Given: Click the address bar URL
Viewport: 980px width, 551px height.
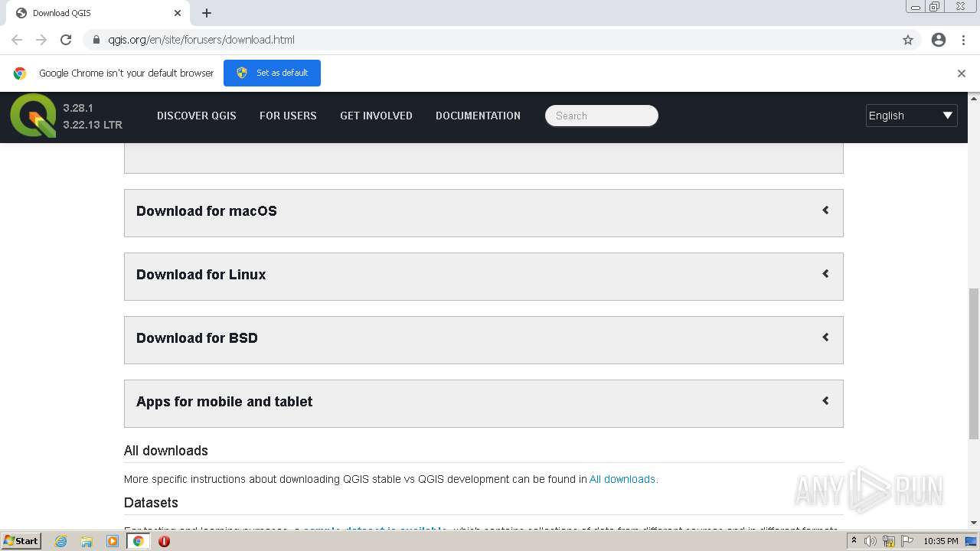Looking at the screenshot, I should click(201, 40).
